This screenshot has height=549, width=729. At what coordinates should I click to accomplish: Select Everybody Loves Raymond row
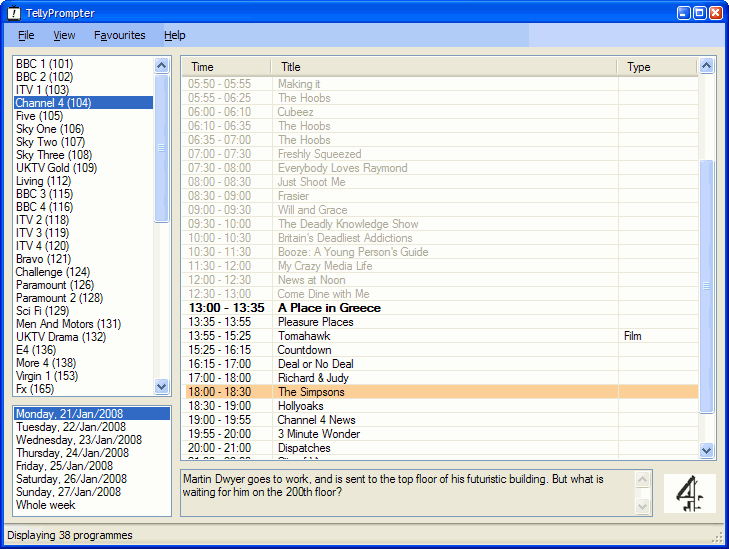pyautogui.click(x=440, y=168)
